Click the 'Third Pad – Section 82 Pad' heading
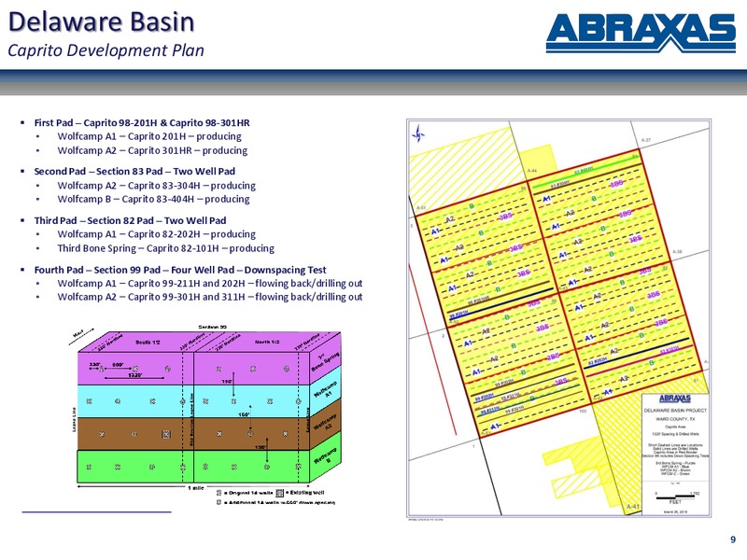This screenshot has width=747, height=560. [130, 220]
